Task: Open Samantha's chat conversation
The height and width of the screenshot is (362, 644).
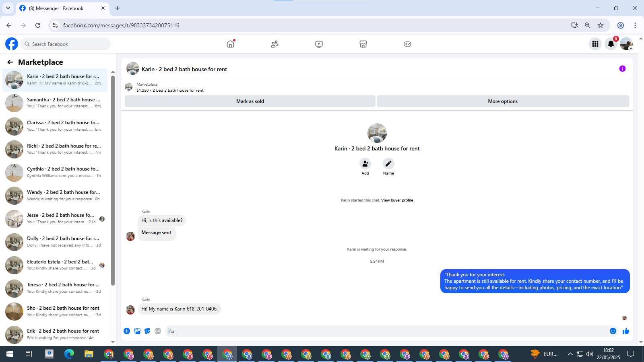Action: (55, 103)
